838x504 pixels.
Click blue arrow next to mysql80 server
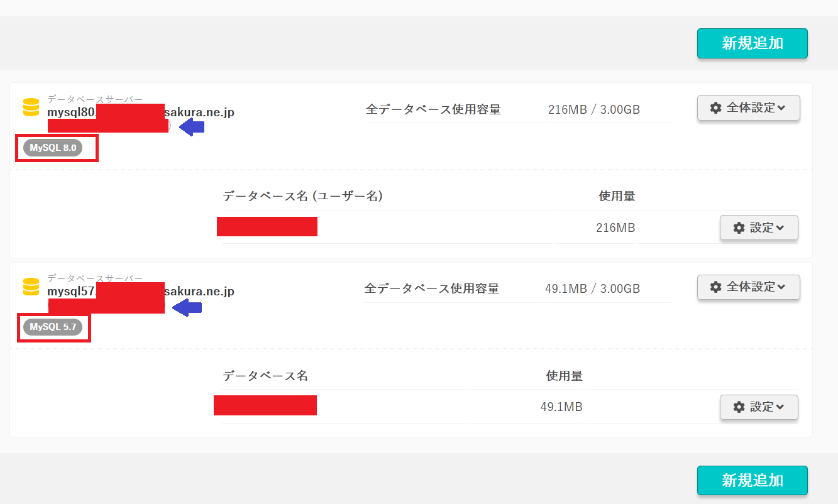tap(192, 128)
